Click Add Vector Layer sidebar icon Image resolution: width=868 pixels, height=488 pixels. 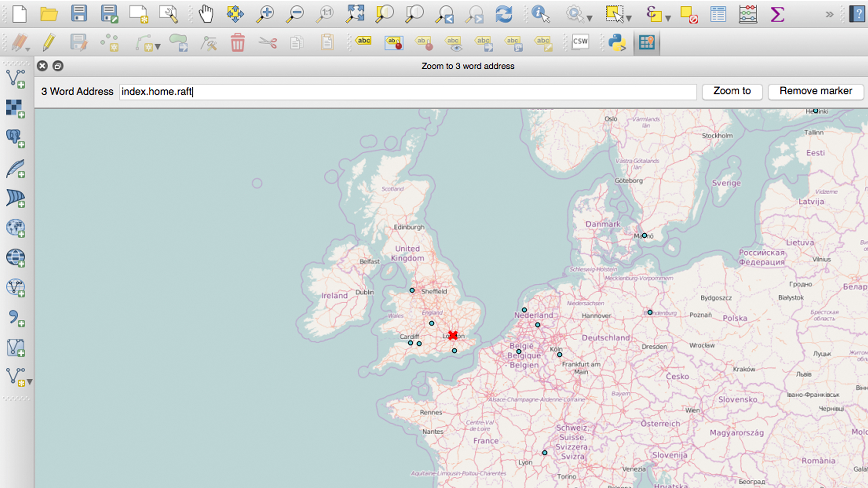click(x=16, y=79)
